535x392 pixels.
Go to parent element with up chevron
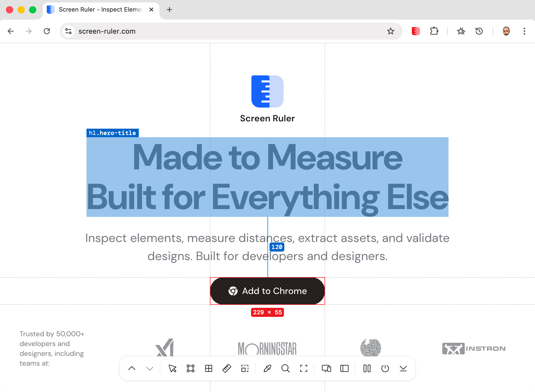pyautogui.click(x=132, y=368)
